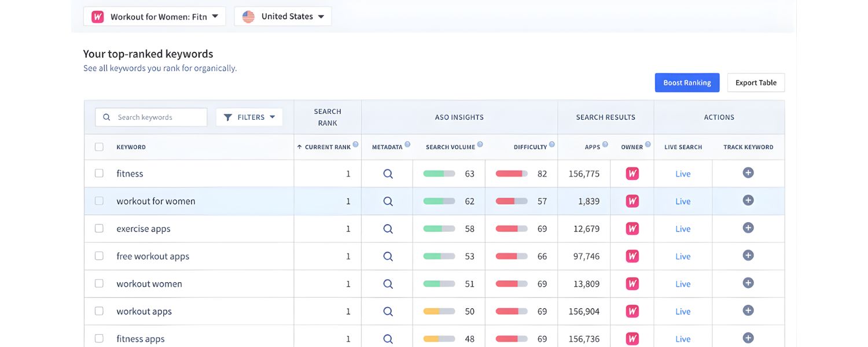This screenshot has height=347, width=868.
Task: Open metadata details for the fitness keyword
Action: 387,173
